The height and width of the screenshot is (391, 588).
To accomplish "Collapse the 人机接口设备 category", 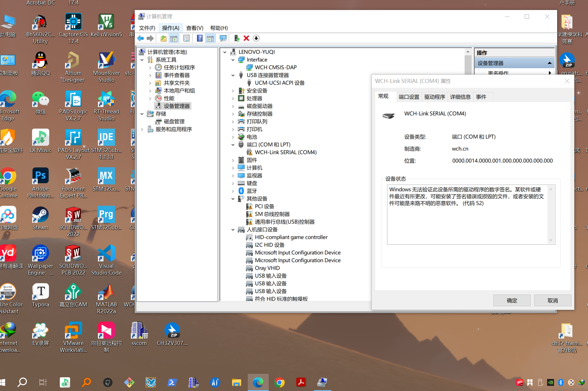I will click(x=233, y=230).
